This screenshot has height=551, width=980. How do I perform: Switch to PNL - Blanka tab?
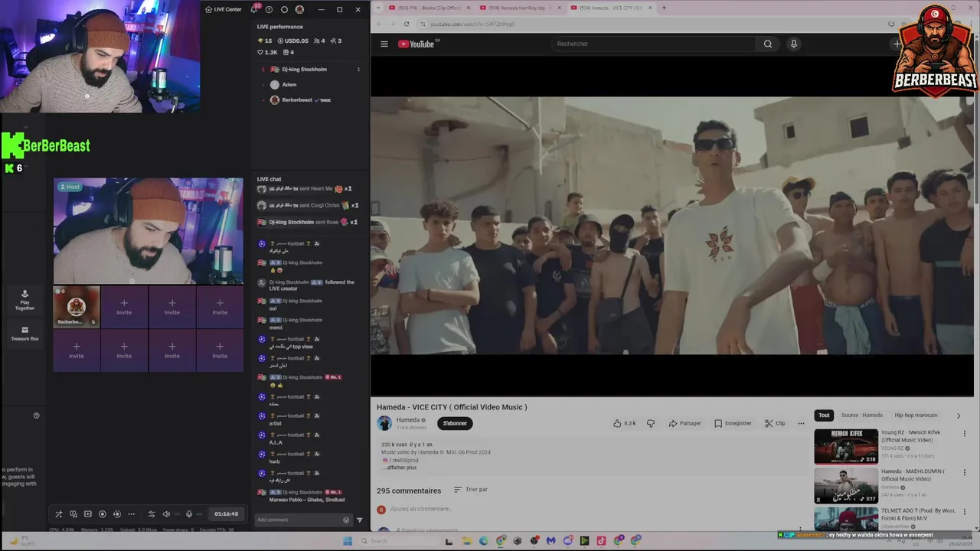tap(429, 8)
